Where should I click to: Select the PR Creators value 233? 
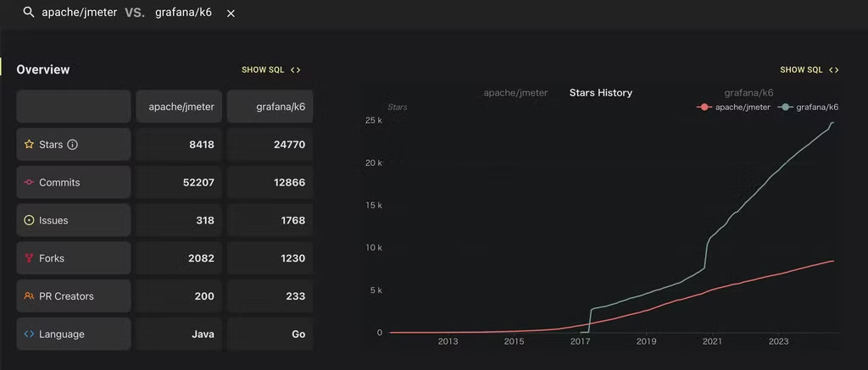296,295
